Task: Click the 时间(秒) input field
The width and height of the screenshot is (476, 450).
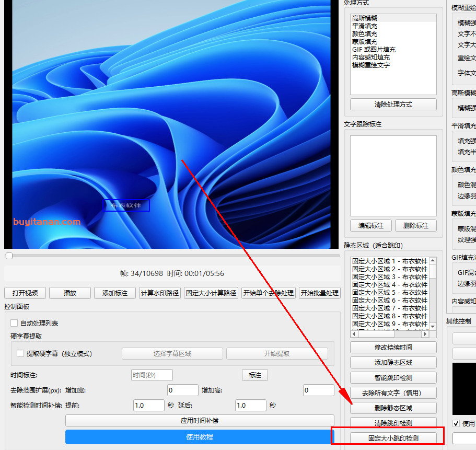Action: click(152, 375)
